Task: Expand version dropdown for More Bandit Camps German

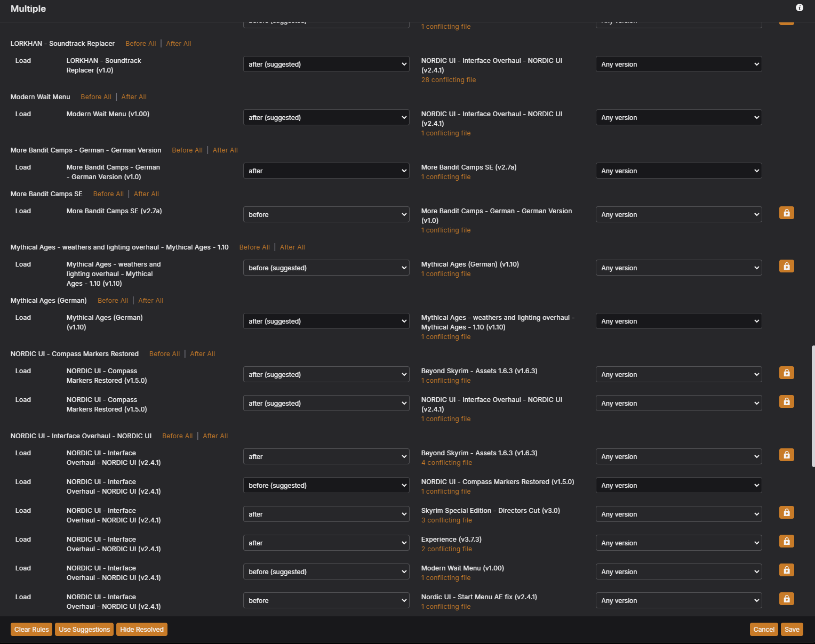Action: click(x=678, y=171)
